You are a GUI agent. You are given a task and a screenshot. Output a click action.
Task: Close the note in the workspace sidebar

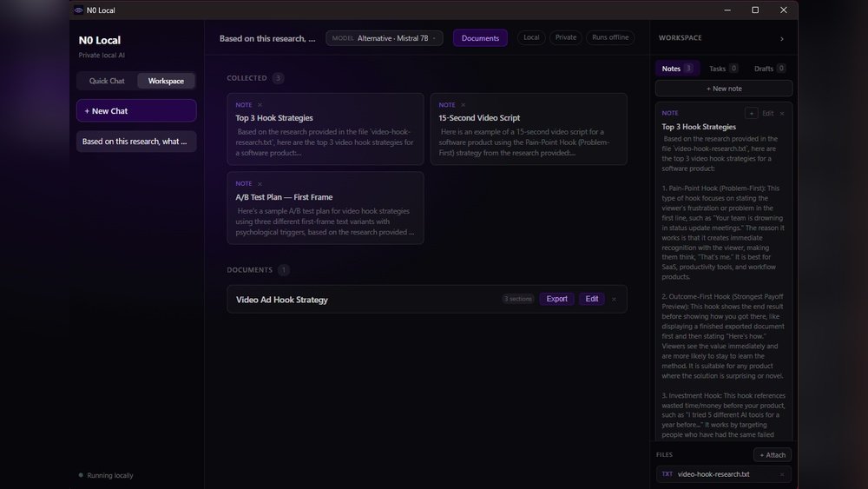(782, 114)
